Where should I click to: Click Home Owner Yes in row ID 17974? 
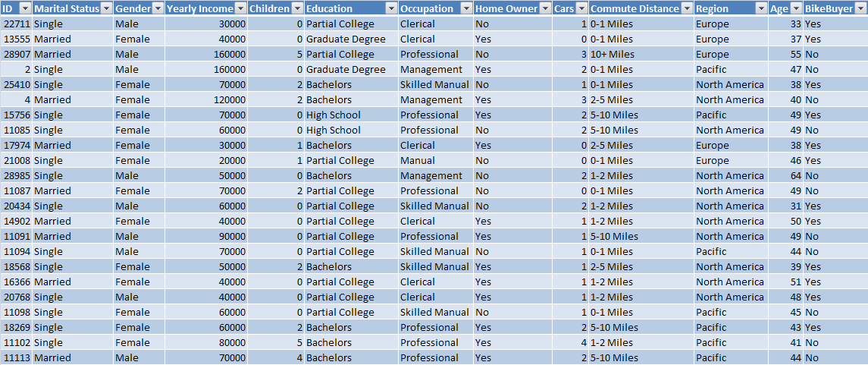tap(512, 145)
